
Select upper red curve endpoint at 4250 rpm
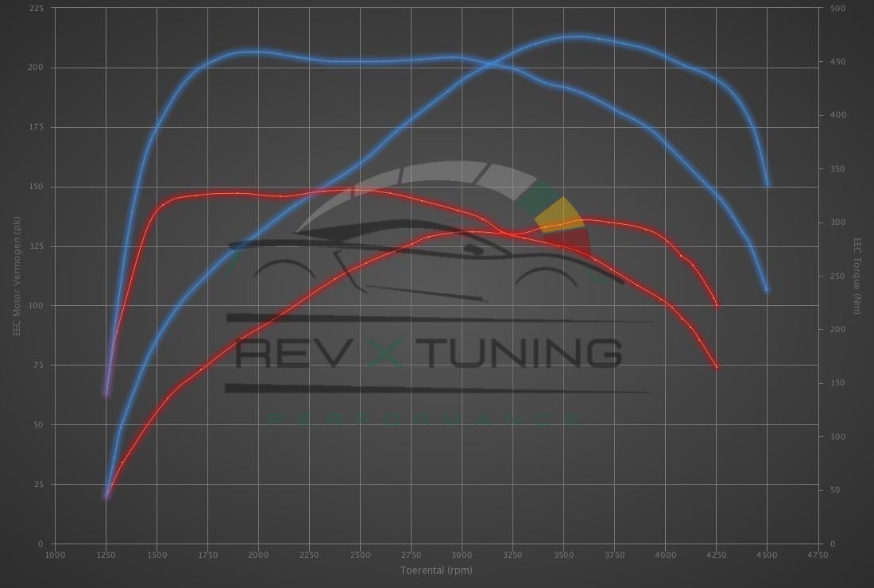(x=717, y=305)
